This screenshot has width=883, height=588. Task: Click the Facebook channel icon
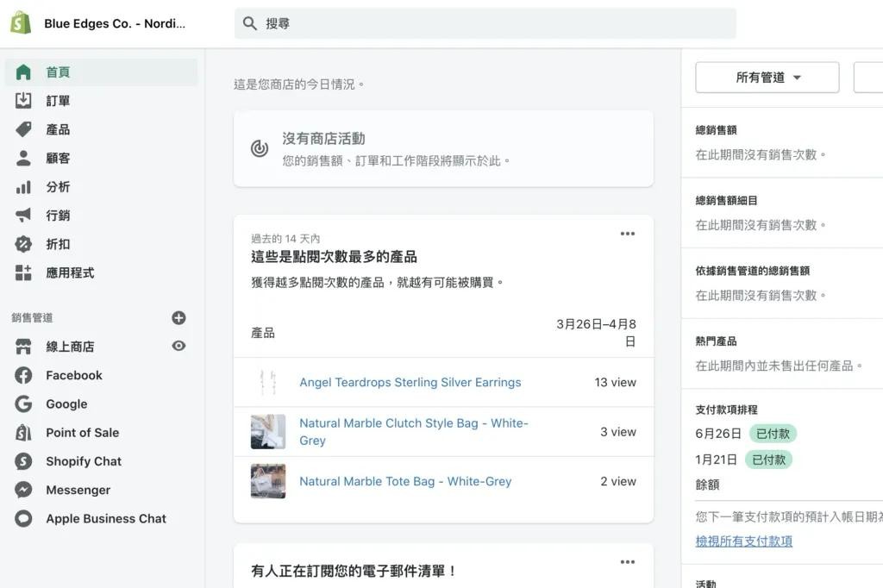pyautogui.click(x=23, y=375)
